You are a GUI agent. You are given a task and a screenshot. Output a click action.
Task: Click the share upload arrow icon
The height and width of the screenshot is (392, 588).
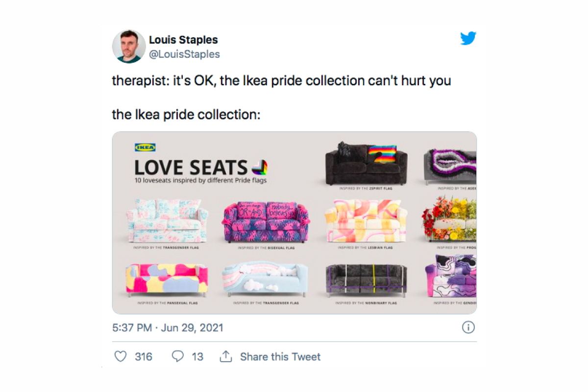(x=225, y=356)
